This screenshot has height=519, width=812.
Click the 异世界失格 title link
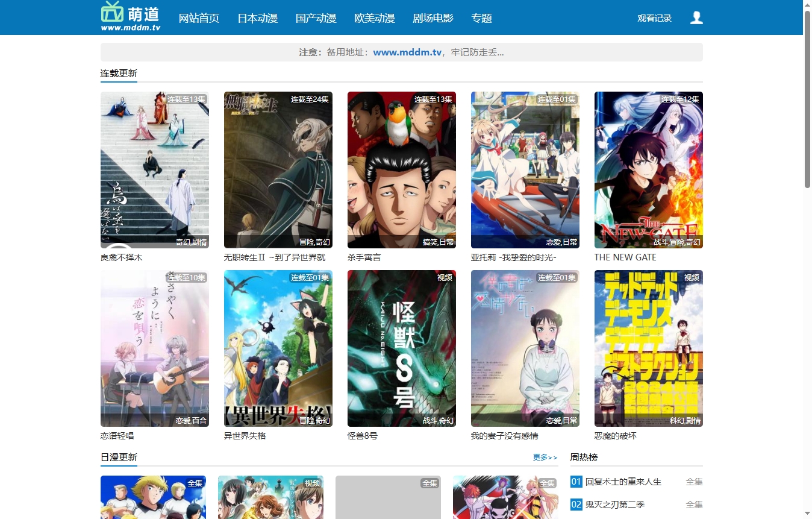245,436
